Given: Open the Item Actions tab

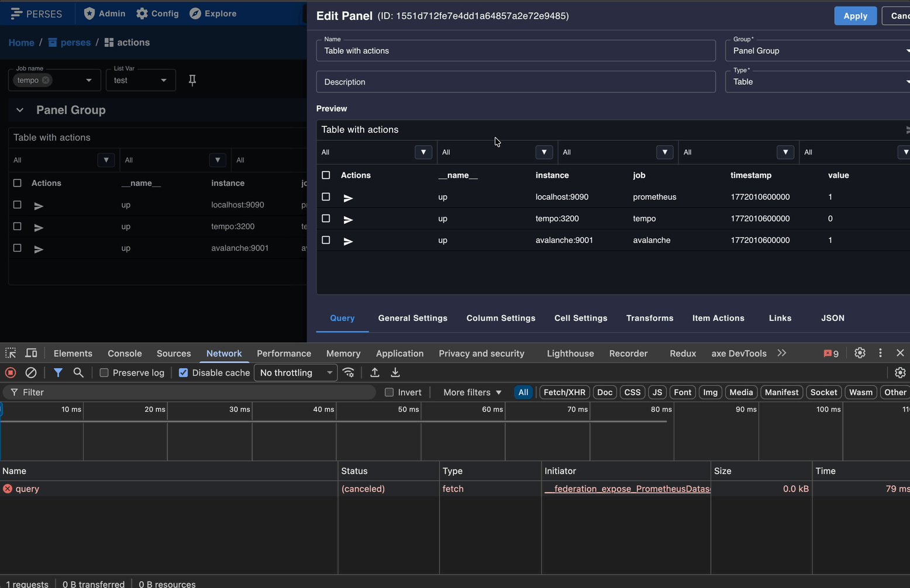Looking at the screenshot, I should click(x=718, y=318).
